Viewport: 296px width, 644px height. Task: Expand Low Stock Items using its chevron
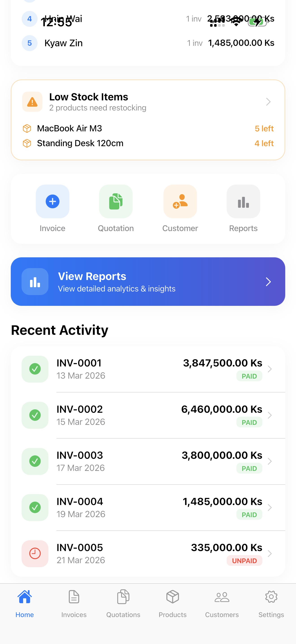[x=268, y=102]
